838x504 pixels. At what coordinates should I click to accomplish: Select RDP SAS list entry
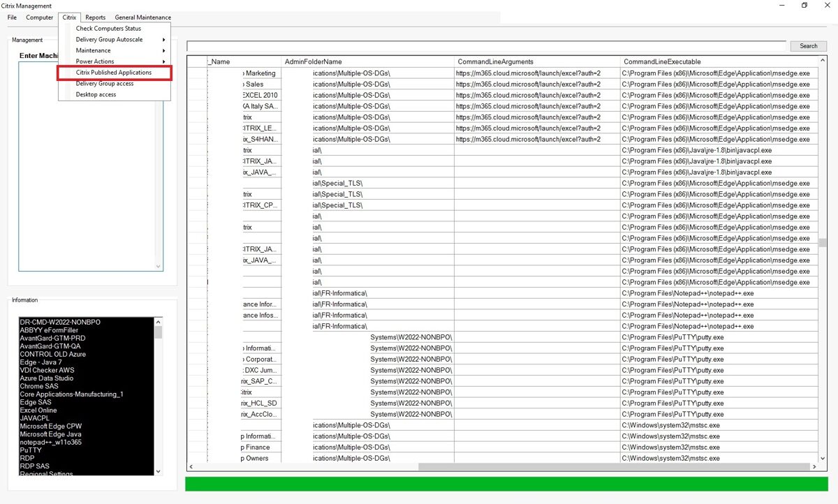click(x=35, y=466)
